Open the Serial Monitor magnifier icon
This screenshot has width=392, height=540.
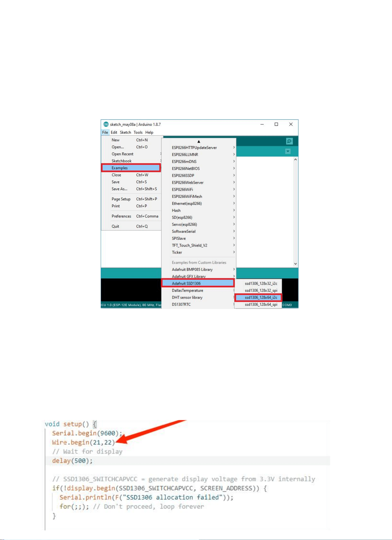tap(289, 141)
